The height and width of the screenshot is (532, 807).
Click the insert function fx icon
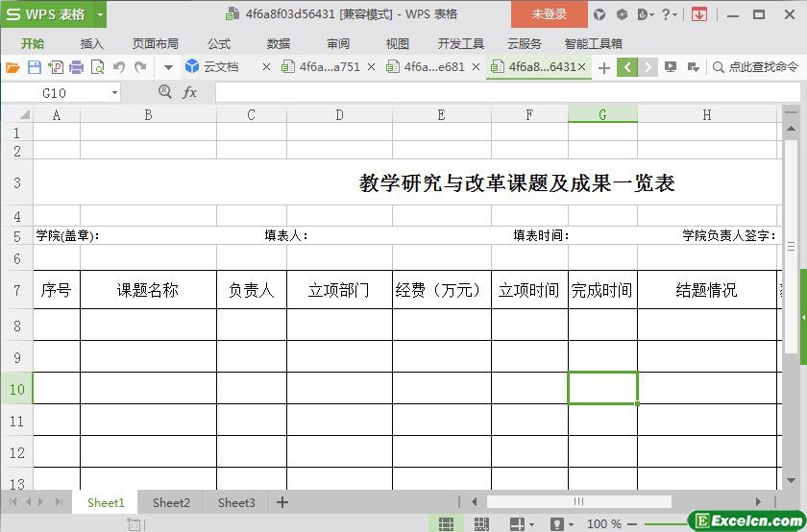click(189, 92)
